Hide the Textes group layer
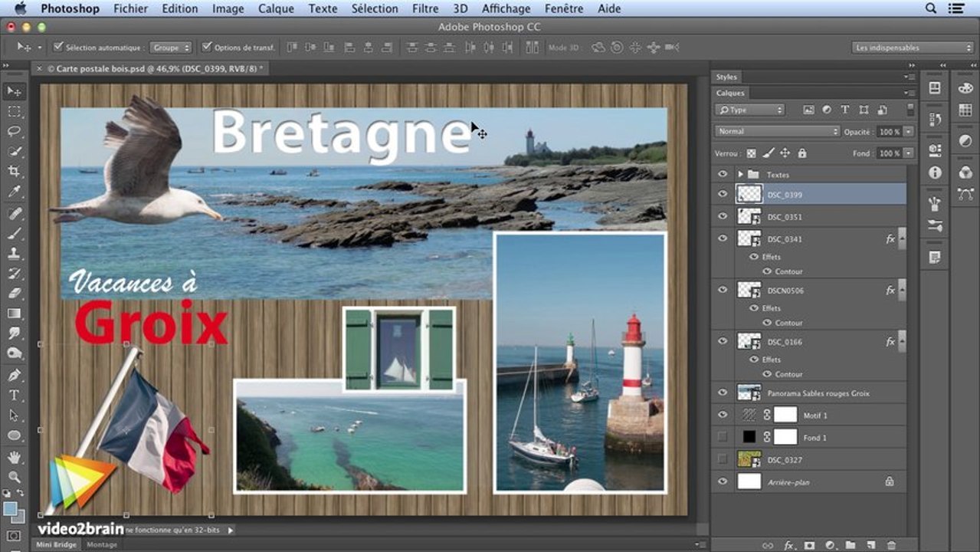The width and height of the screenshot is (980, 552). (723, 174)
